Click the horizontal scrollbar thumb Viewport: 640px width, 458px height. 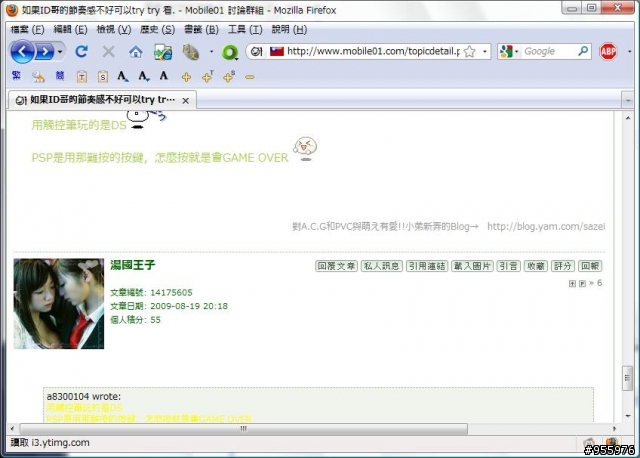point(244,429)
